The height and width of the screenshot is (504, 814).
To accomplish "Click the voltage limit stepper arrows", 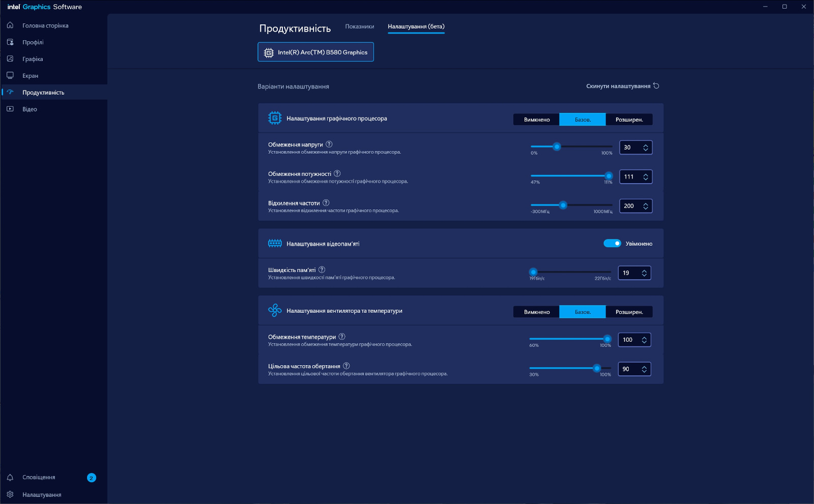I will point(646,147).
